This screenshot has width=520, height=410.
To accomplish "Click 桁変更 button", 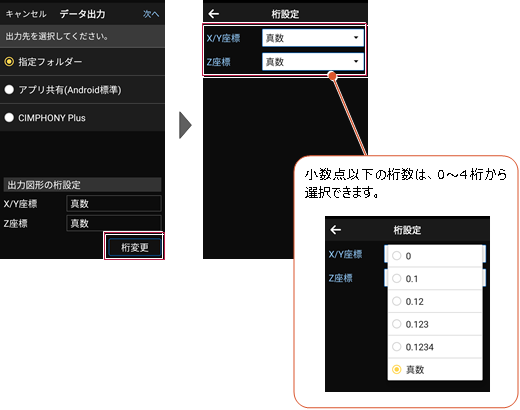I will pyautogui.click(x=135, y=247).
